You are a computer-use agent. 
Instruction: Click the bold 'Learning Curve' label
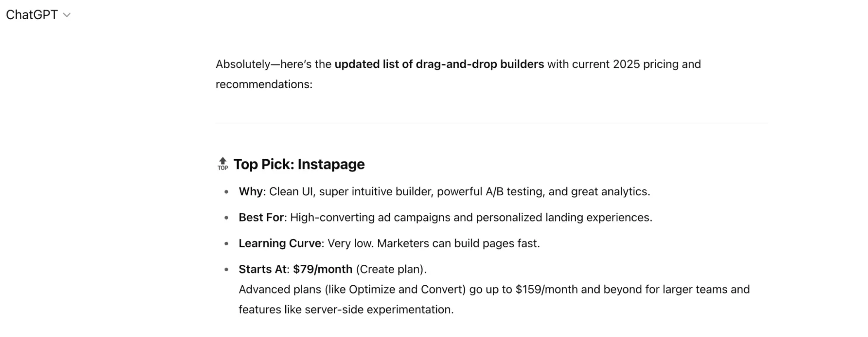point(280,244)
